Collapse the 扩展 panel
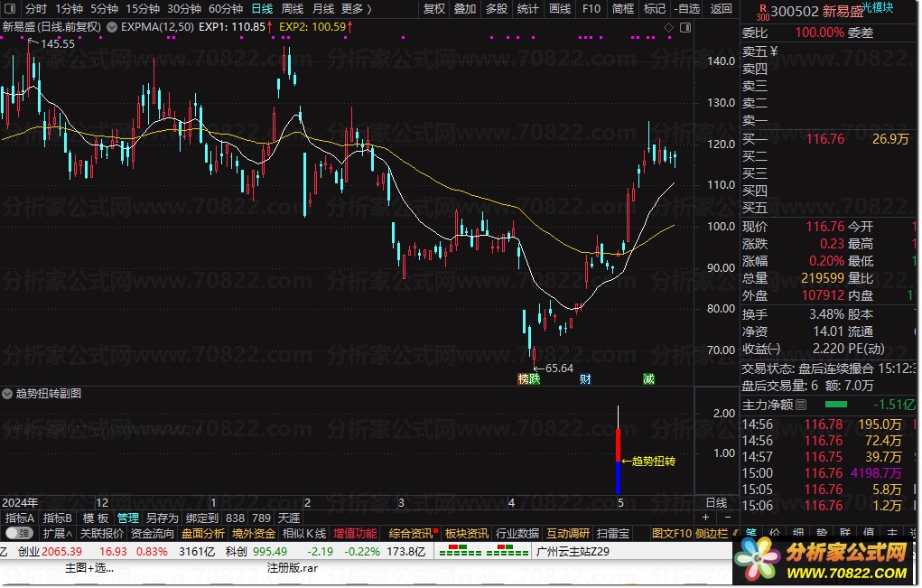The image size is (922, 588). (x=58, y=533)
